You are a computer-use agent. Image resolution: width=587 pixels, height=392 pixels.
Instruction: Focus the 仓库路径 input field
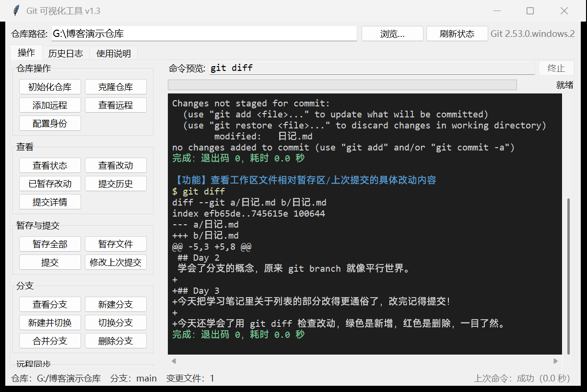coord(204,34)
